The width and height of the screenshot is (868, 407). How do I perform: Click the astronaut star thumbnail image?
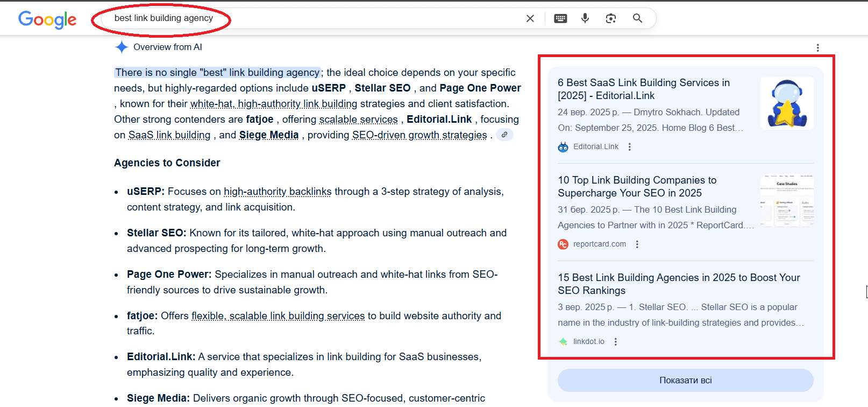click(786, 103)
